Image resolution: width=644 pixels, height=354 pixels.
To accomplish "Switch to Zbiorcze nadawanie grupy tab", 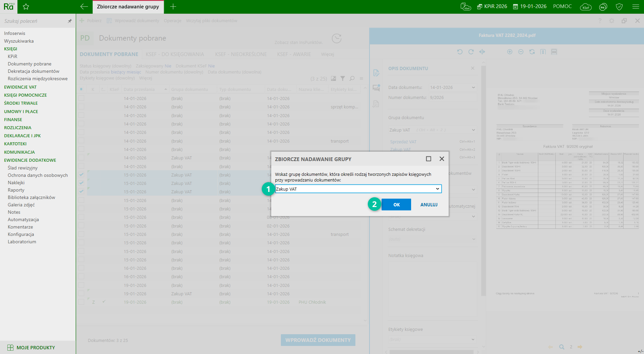I will (x=128, y=7).
